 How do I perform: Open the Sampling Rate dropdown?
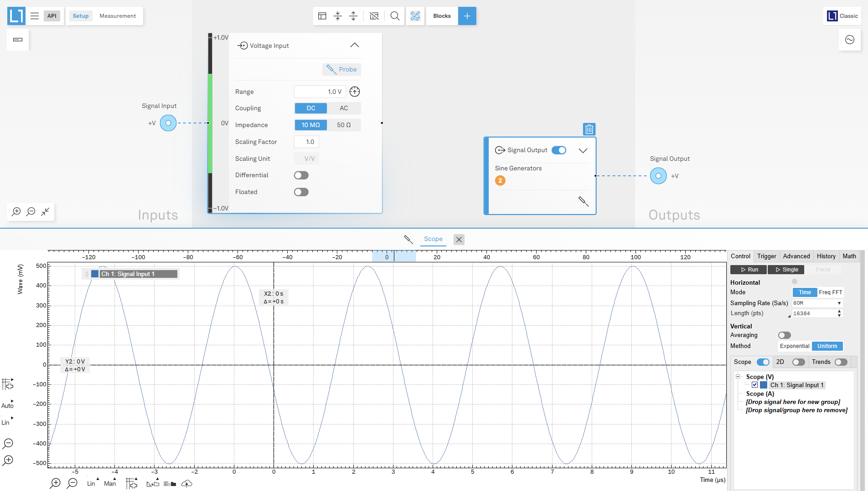(818, 303)
